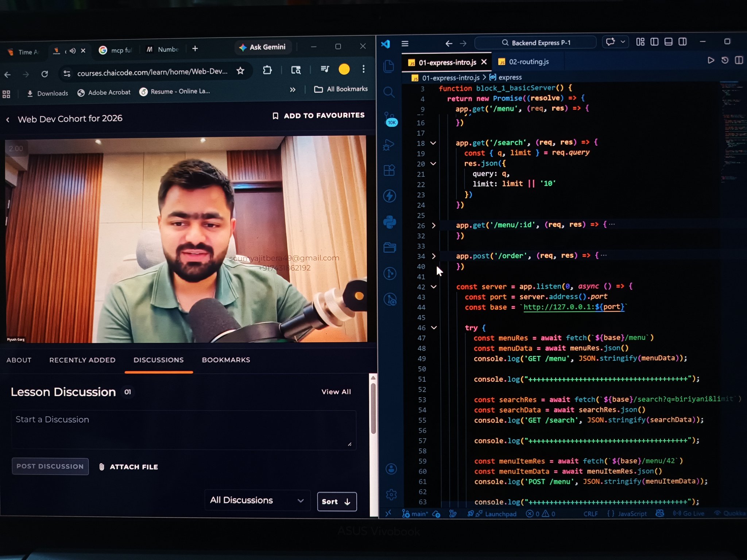Viewport: 747px width, 560px height.
Task: Mute the tab's audio speaker icon
Action: 73,51
